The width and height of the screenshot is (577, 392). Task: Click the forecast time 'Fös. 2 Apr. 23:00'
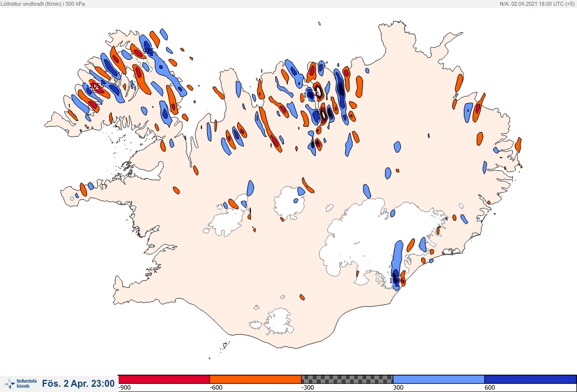(78, 383)
